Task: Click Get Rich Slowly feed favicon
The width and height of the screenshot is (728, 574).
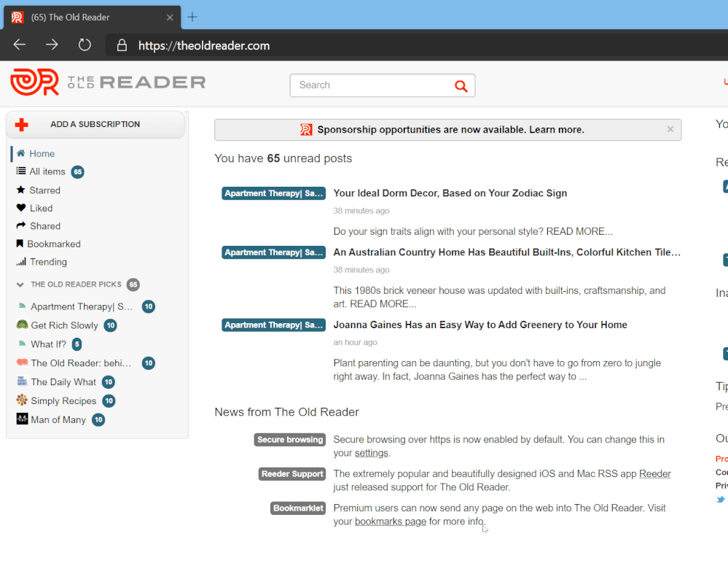Action: pyautogui.click(x=22, y=325)
